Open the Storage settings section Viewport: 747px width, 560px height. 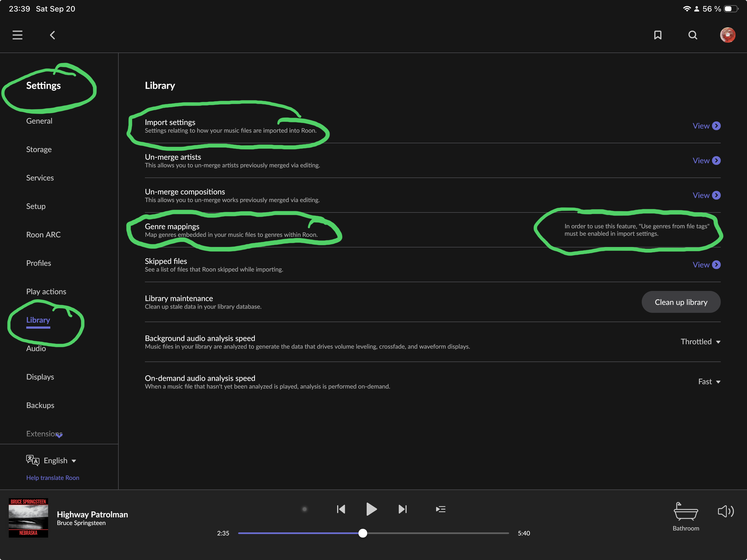click(39, 149)
